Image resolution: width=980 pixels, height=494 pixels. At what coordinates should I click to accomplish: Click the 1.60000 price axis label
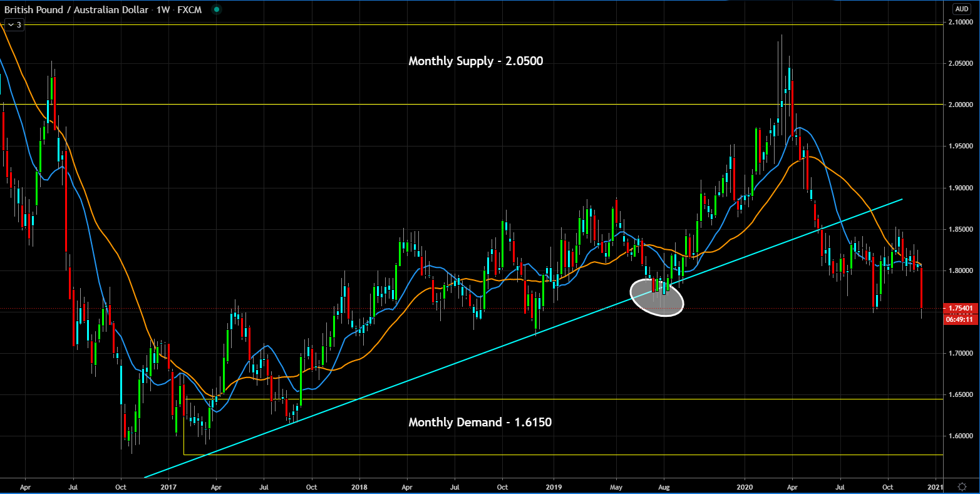point(960,436)
